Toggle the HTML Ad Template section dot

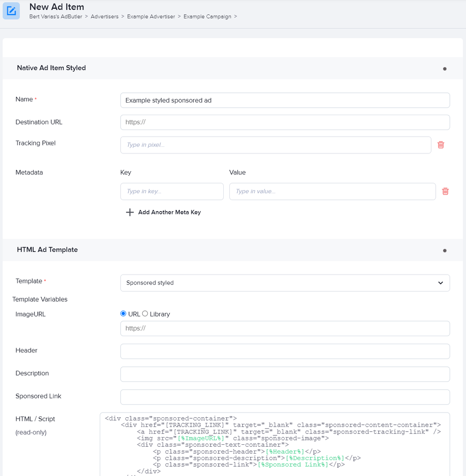click(445, 251)
